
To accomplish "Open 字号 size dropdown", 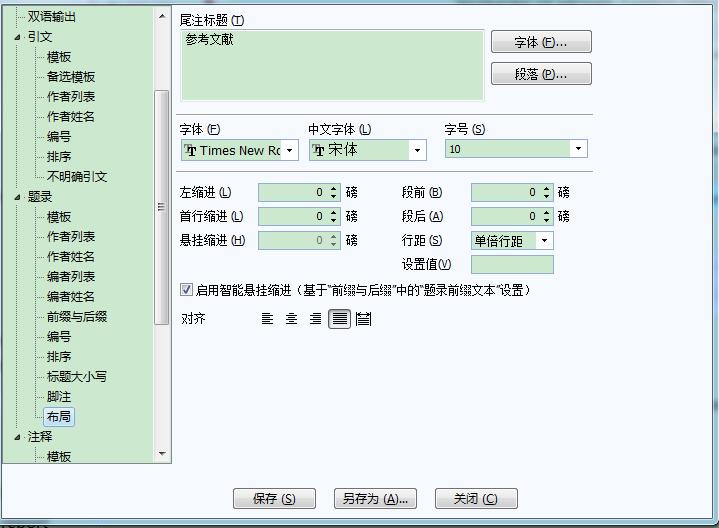I will click(578, 149).
